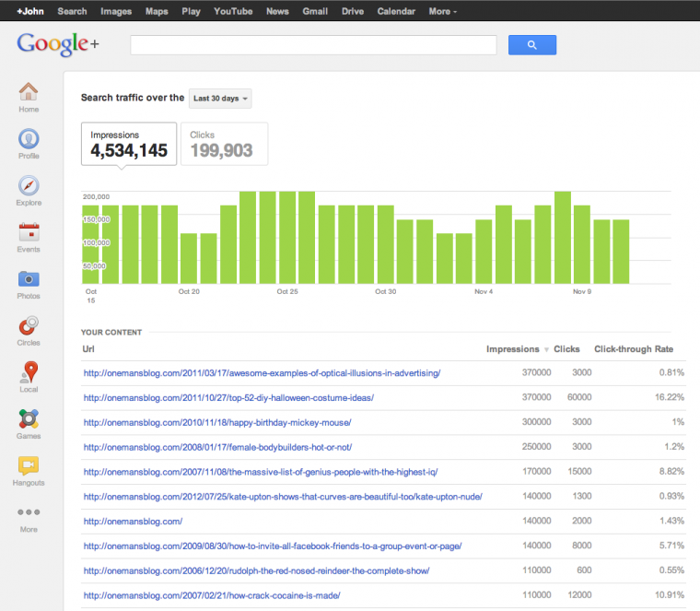The width and height of the screenshot is (700, 611).
Task: Select the Clicks tab card
Action: pos(224,144)
